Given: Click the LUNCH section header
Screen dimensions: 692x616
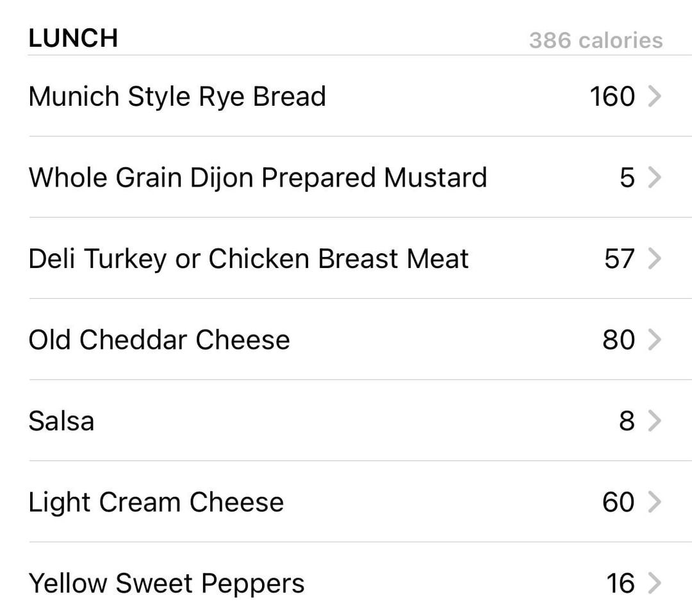Looking at the screenshot, I should tap(73, 38).
